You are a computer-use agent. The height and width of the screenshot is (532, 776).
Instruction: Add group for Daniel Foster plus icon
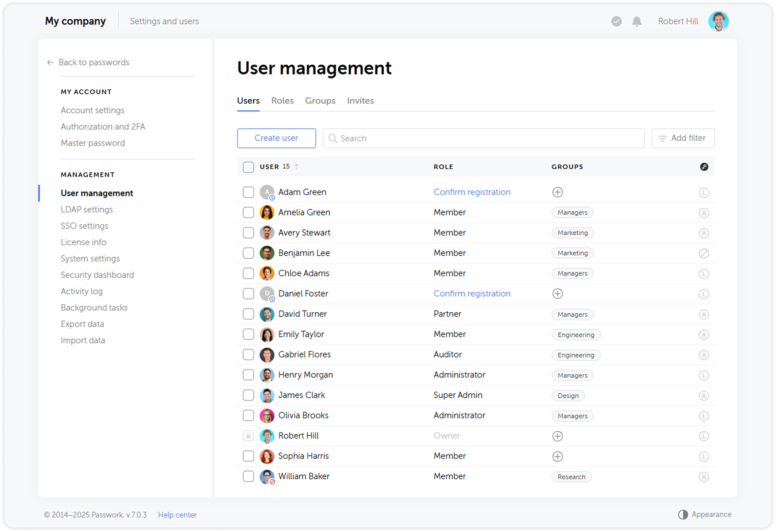[557, 293]
